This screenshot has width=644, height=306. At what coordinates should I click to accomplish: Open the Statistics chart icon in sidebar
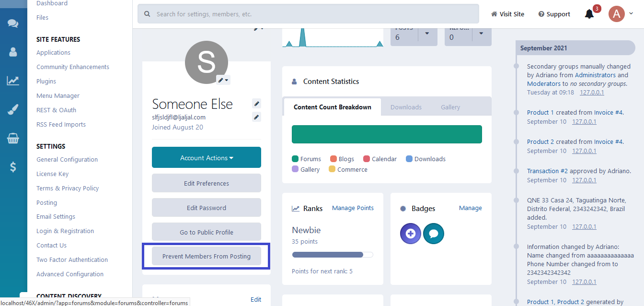13,81
